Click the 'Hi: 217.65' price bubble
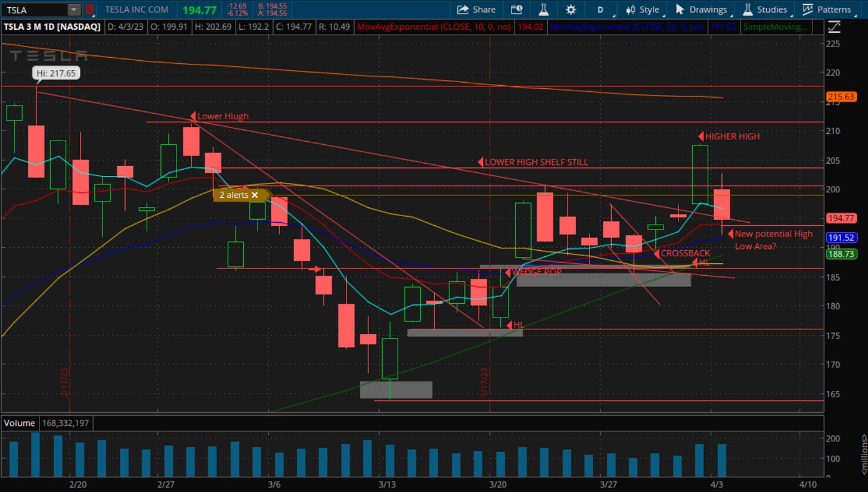The height and width of the screenshot is (492, 868). [x=57, y=73]
